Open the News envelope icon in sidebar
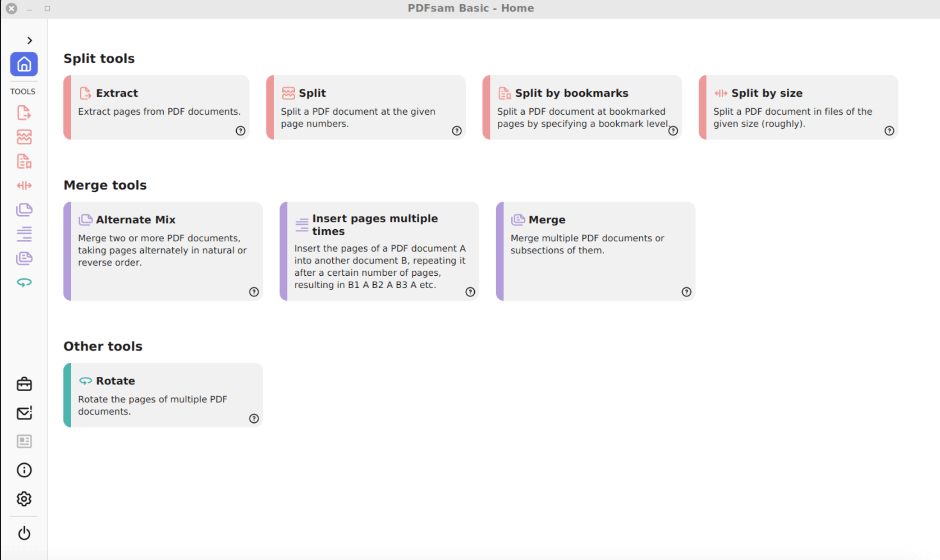 [x=24, y=413]
